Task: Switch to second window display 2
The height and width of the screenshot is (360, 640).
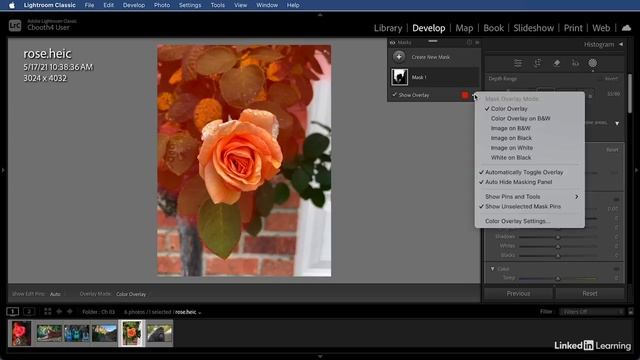Action: (29, 311)
